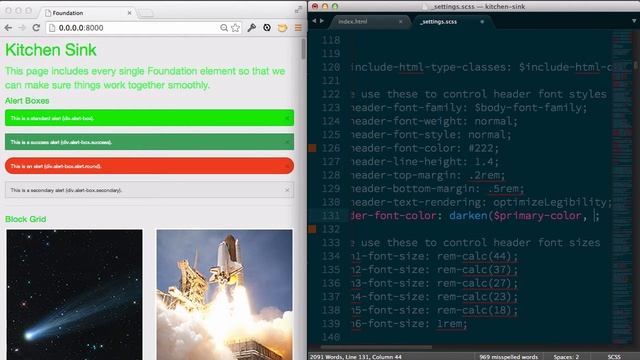Go to previous tab with left arrow in editor
The image size is (640, 360).
click(x=314, y=21)
